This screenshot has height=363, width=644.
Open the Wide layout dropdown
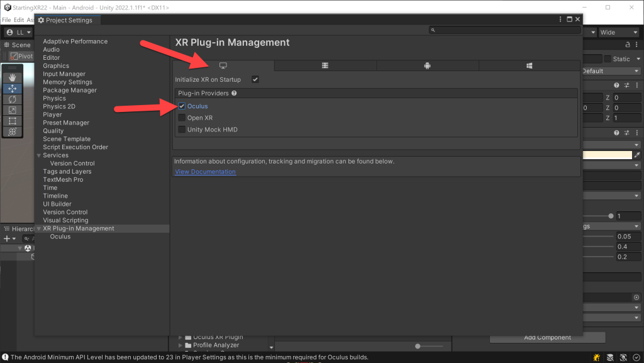618,33
